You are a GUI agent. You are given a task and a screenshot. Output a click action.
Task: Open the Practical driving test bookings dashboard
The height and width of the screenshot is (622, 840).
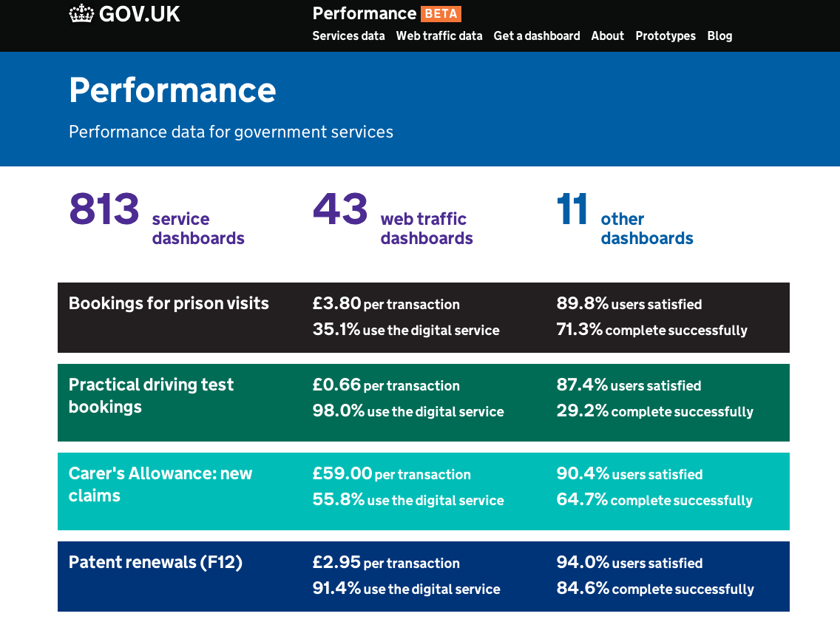[x=151, y=396]
